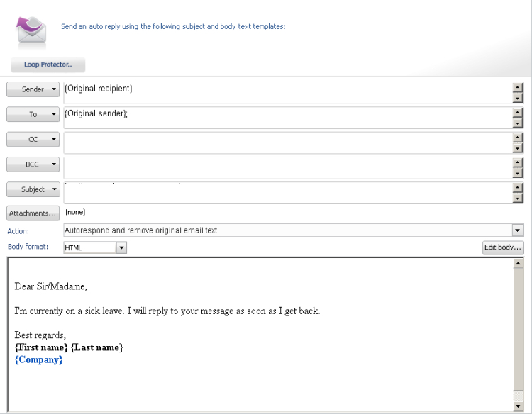Image resolution: width=532 pixels, height=414 pixels.
Task: Expand the Body format HTML dropdown
Action: pos(121,248)
